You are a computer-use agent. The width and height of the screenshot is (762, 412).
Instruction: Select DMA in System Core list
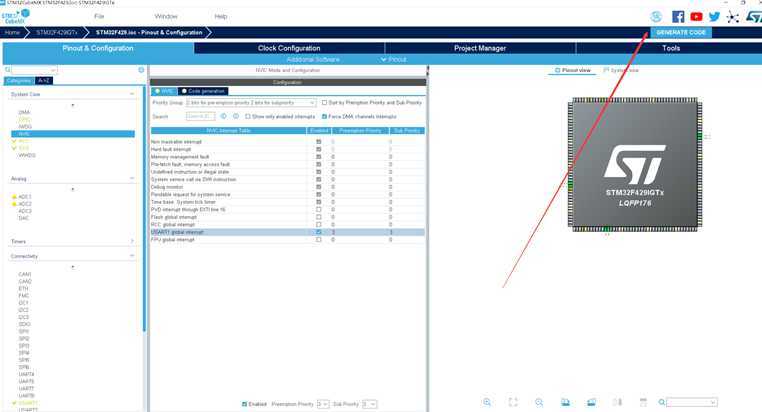24,112
